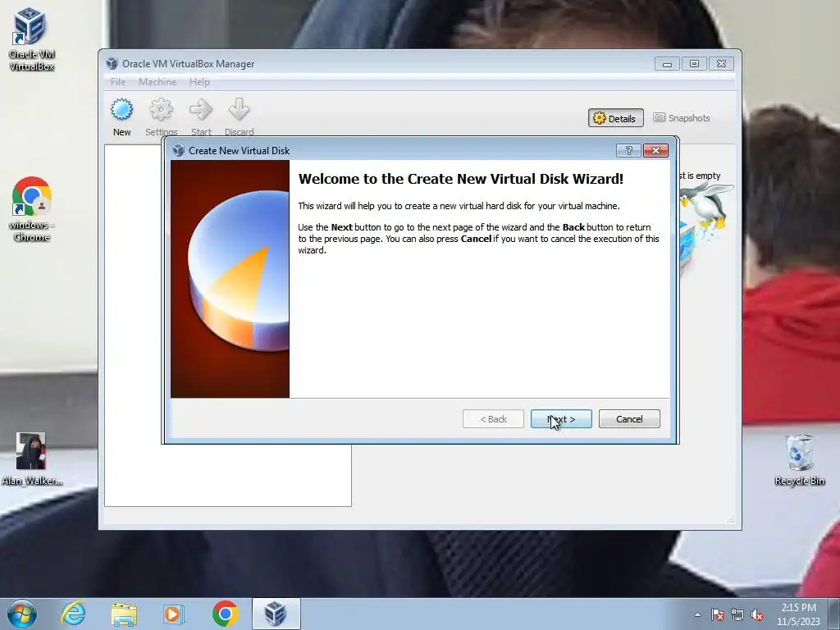
Task: Click the wizard's Welcome heading text
Action: click(461, 179)
